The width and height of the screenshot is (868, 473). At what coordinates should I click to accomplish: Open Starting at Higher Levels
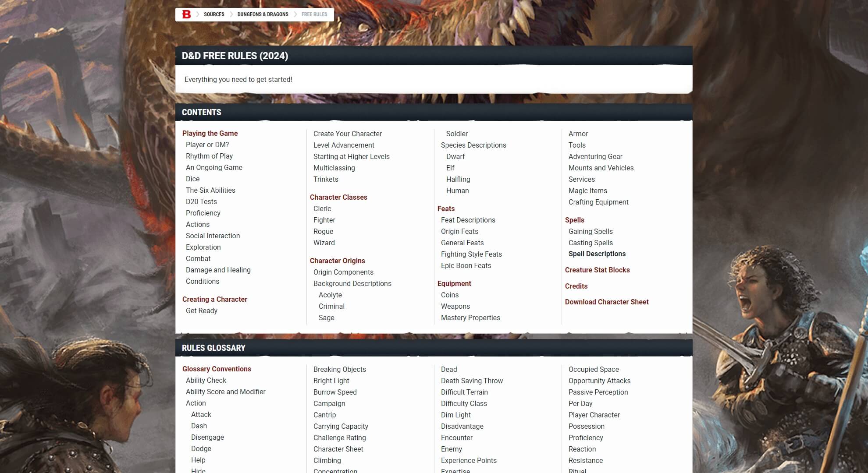(x=352, y=156)
